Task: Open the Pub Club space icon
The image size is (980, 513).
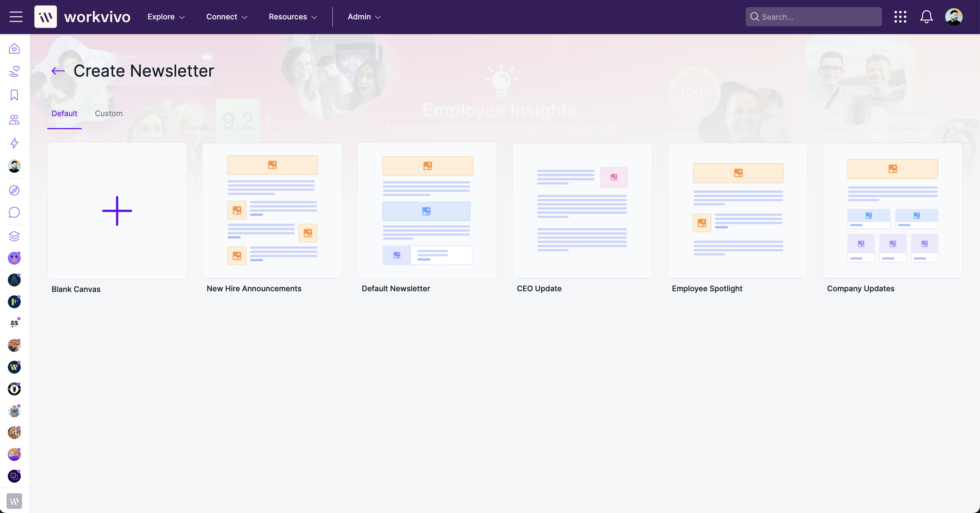Action: pos(14,389)
